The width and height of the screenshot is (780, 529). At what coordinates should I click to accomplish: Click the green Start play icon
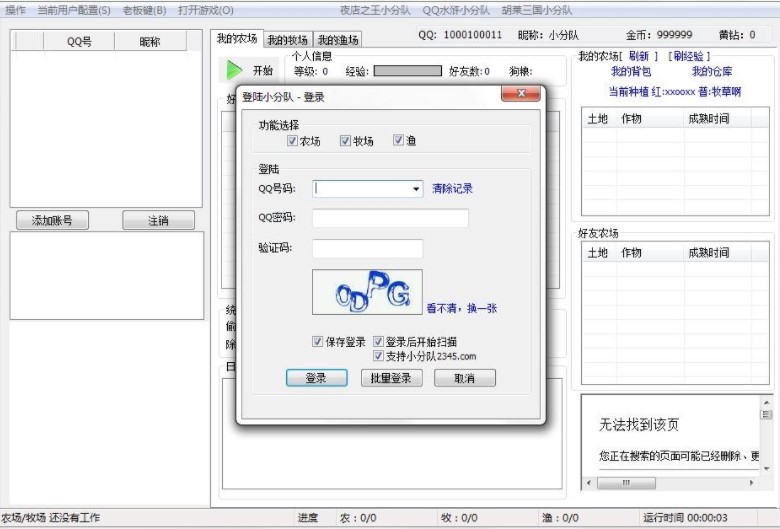233,70
